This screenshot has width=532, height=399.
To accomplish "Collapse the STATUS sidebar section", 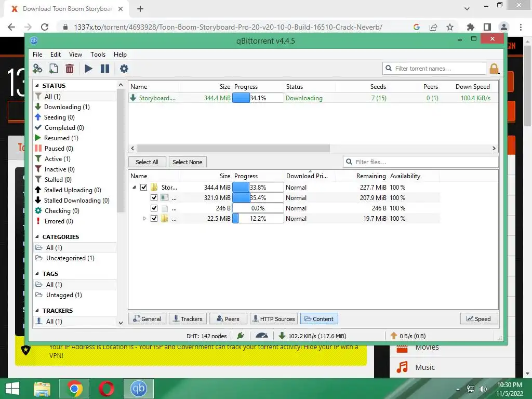I will point(37,86).
